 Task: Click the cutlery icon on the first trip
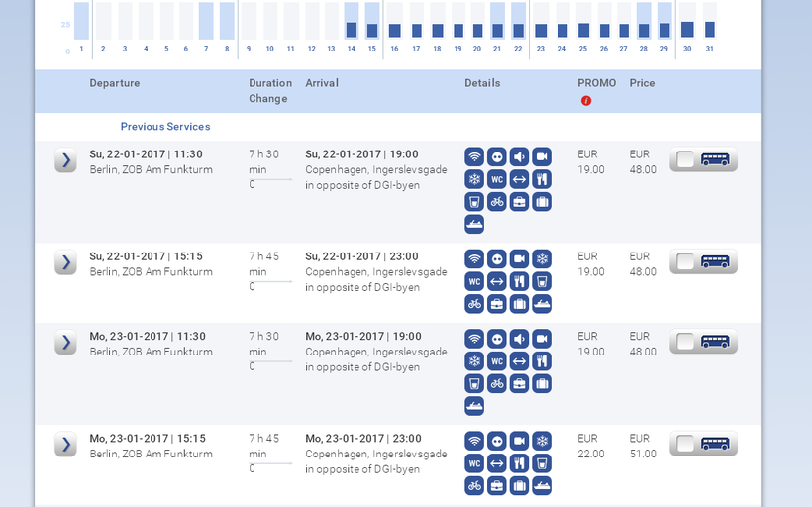pos(542,179)
